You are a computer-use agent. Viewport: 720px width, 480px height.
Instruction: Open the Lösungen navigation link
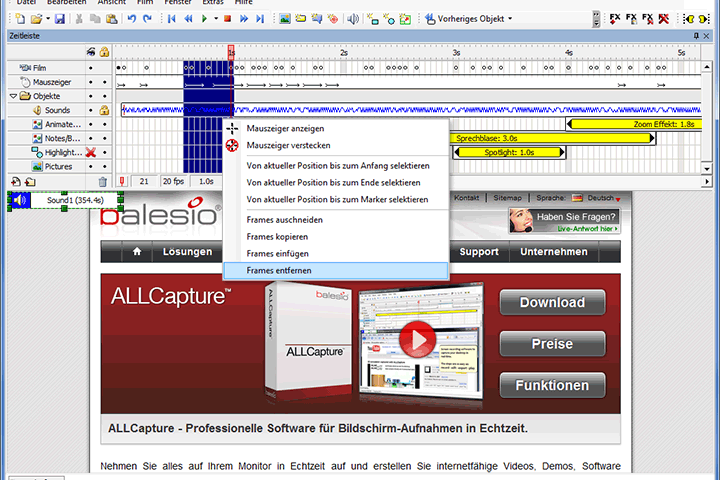pos(187,251)
